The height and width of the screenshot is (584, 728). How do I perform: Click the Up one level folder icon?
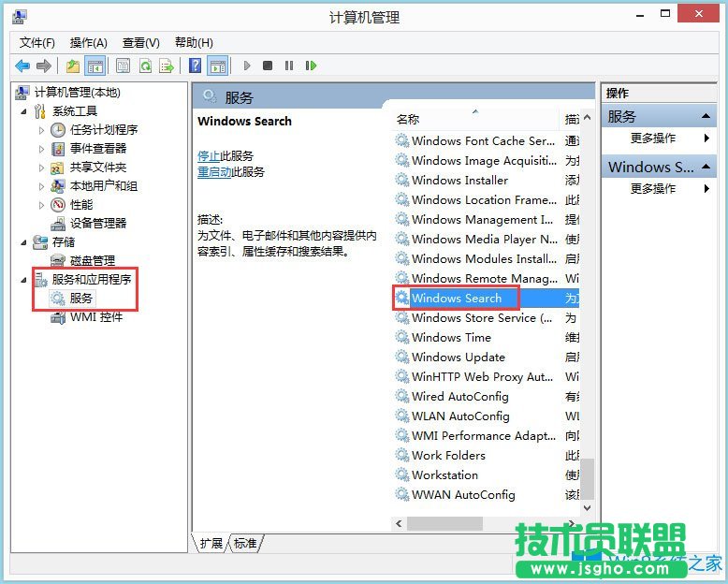coord(73,66)
